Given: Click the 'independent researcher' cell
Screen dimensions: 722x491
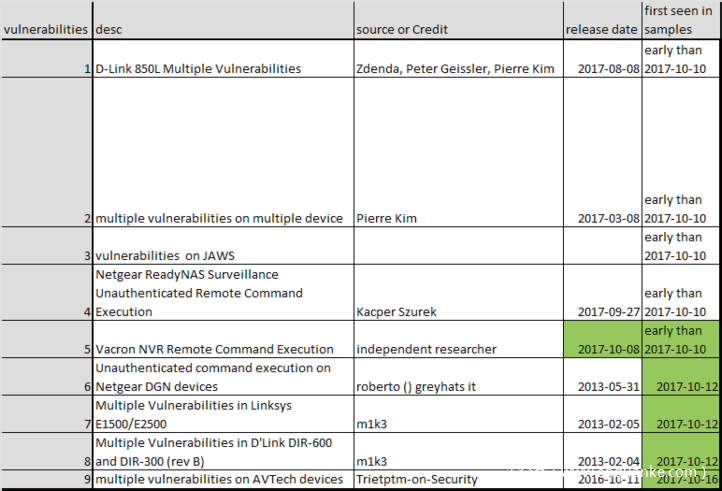Looking at the screenshot, I should [459, 339].
